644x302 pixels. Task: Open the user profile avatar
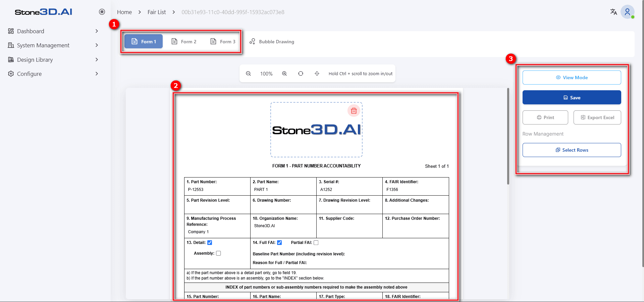[x=627, y=12]
